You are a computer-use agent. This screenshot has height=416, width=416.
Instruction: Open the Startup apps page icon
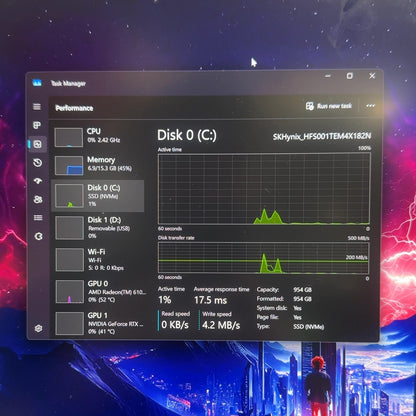click(x=38, y=181)
